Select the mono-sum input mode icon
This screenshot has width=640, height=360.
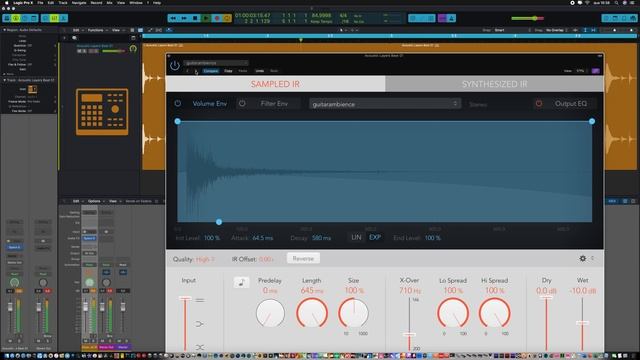pyautogui.click(x=200, y=324)
